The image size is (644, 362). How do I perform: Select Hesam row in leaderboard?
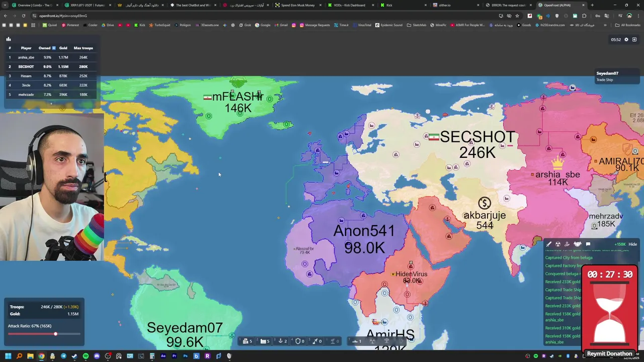click(x=50, y=76)
